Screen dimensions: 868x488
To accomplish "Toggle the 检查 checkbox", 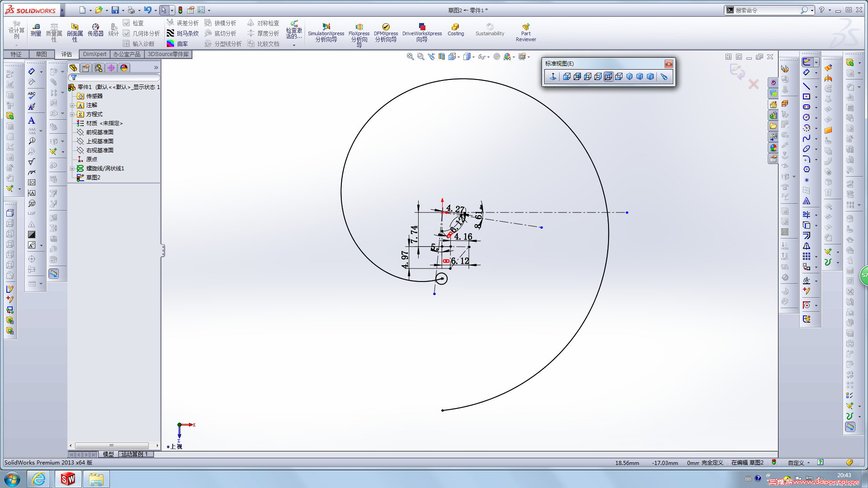I will (127, 23).
